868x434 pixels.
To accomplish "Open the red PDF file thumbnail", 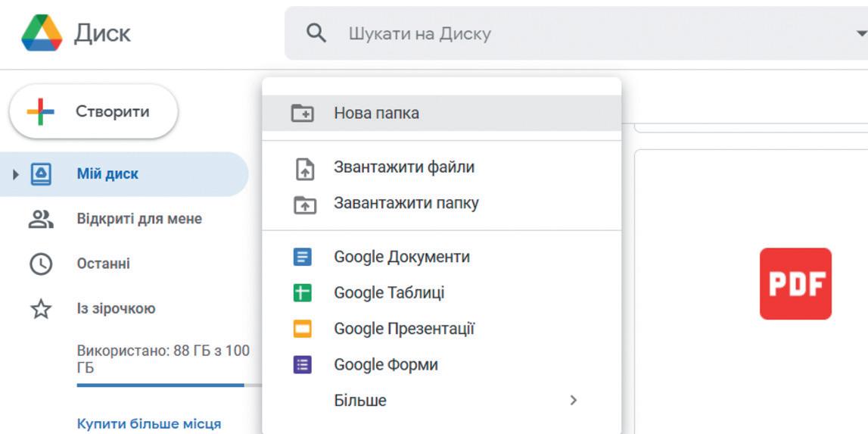I will (795, 284).
